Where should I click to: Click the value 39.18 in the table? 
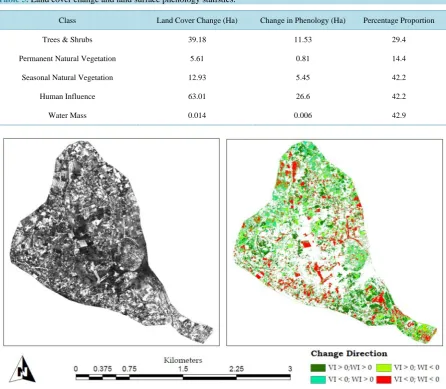pos(197,39)
